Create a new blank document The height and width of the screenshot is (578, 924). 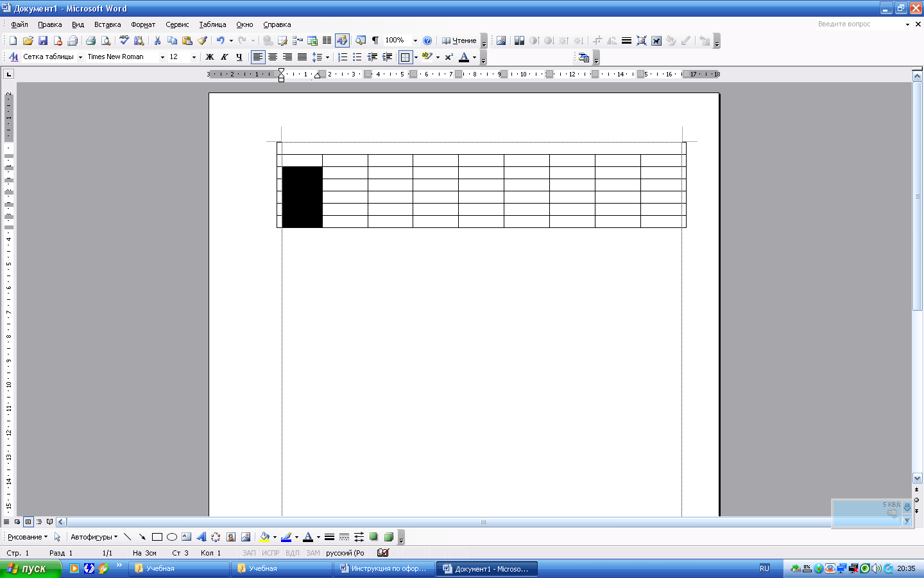point(13,40)
